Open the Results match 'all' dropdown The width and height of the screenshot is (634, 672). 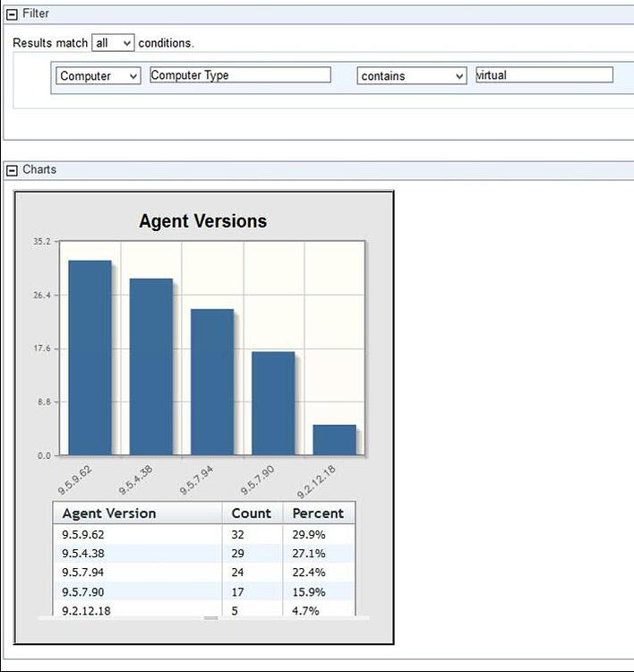113,43
